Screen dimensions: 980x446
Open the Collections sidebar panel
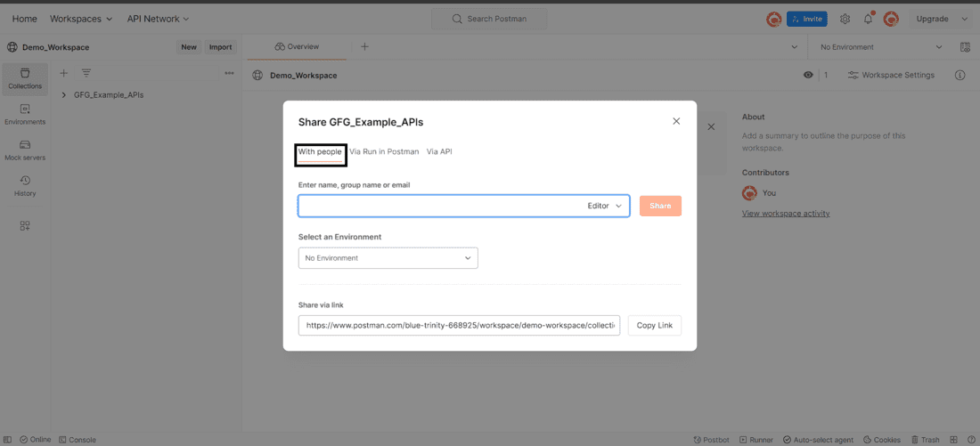(x=25, y=79)
